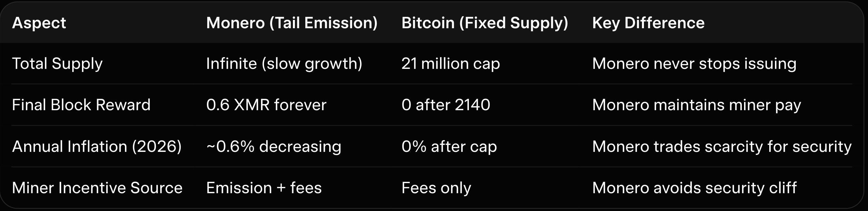Click the Monero (Tail Emission) column header
868x211 pixels.
click(292, 23)
